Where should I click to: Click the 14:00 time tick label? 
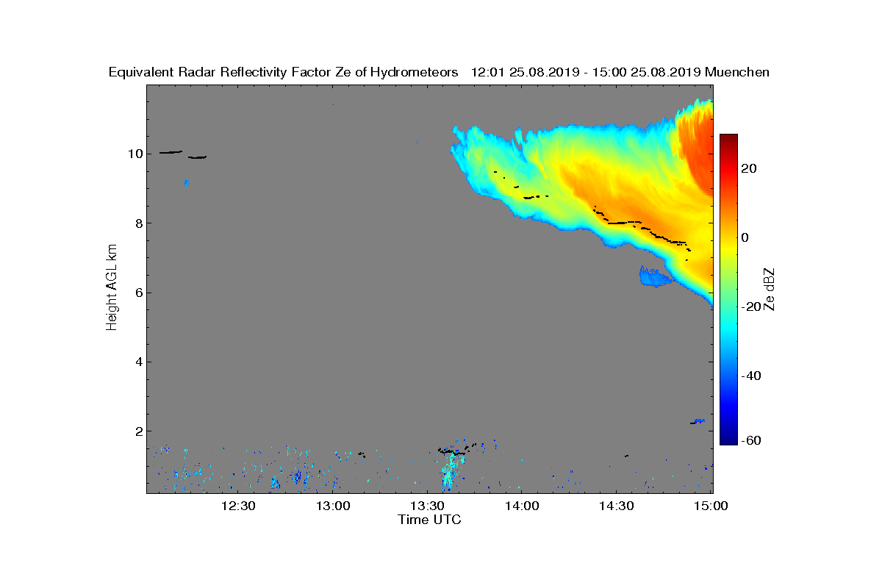(522, 506)
